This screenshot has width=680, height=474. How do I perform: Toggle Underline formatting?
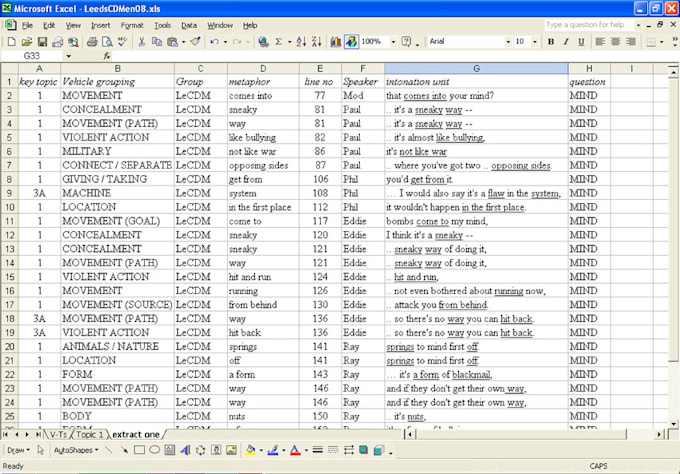pyautogui.click(x=581, y=42)
